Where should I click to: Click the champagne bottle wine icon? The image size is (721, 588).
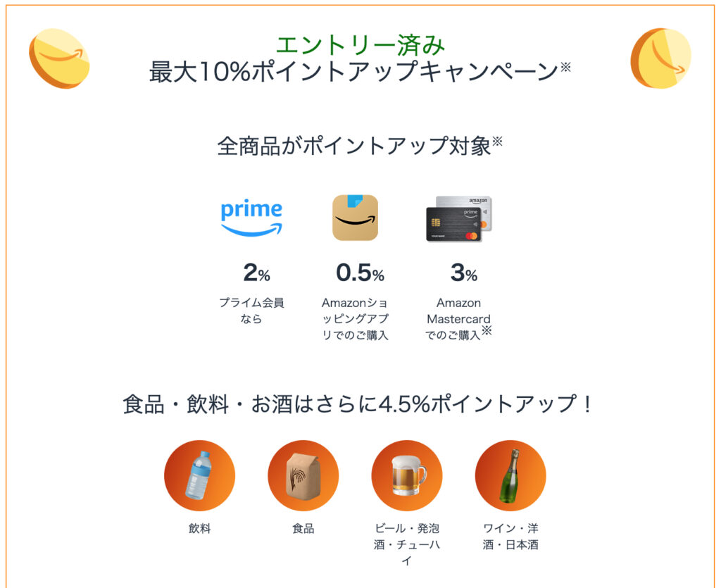pyautogui.click(x=510, y=475)
